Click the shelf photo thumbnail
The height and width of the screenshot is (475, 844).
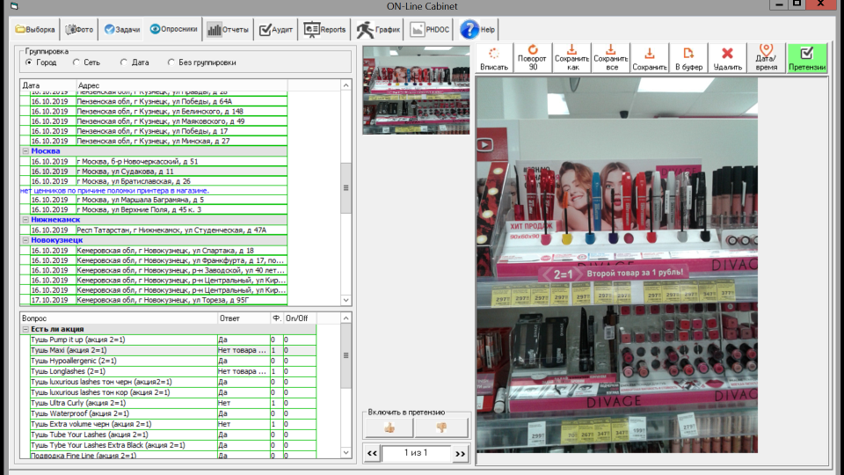[x=416, y=90]
